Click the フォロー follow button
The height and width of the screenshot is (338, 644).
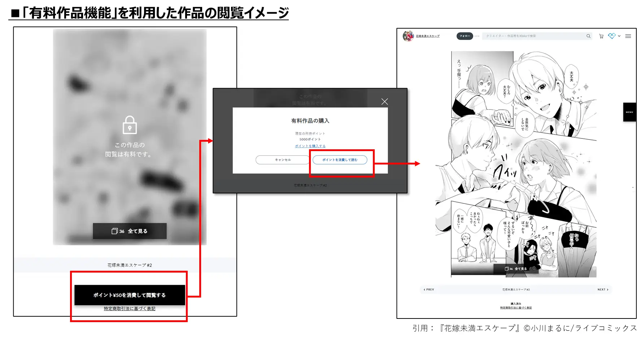(465, 36)
